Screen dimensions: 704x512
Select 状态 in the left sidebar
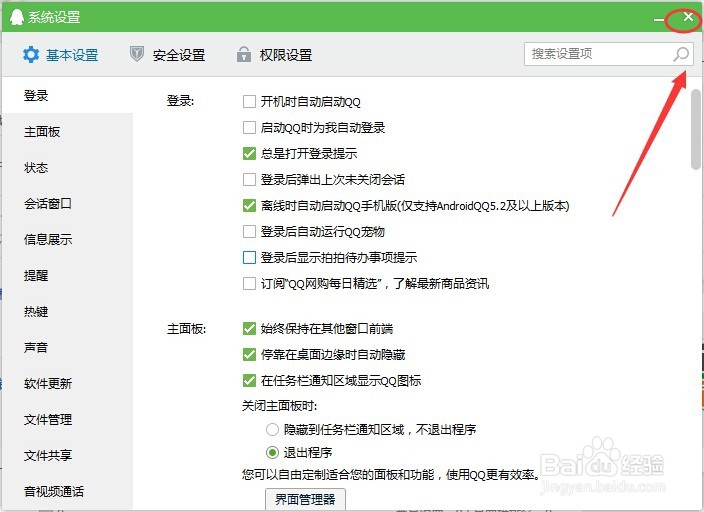pos(68,168)
